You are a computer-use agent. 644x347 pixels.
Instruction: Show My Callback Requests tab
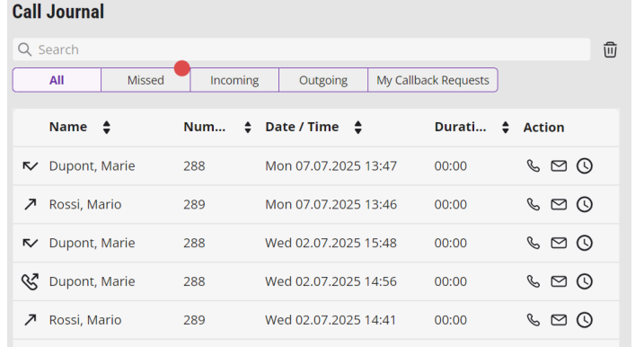tap(433, 80)
